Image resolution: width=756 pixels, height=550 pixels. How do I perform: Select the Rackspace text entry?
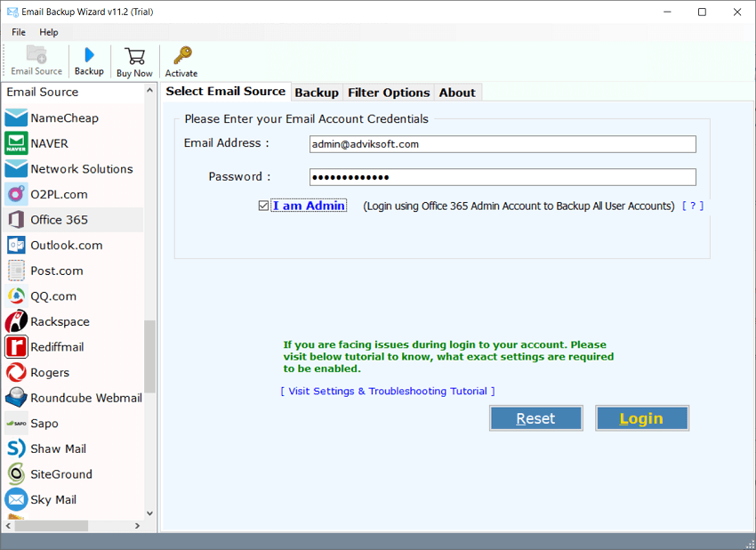click(60, 322)
